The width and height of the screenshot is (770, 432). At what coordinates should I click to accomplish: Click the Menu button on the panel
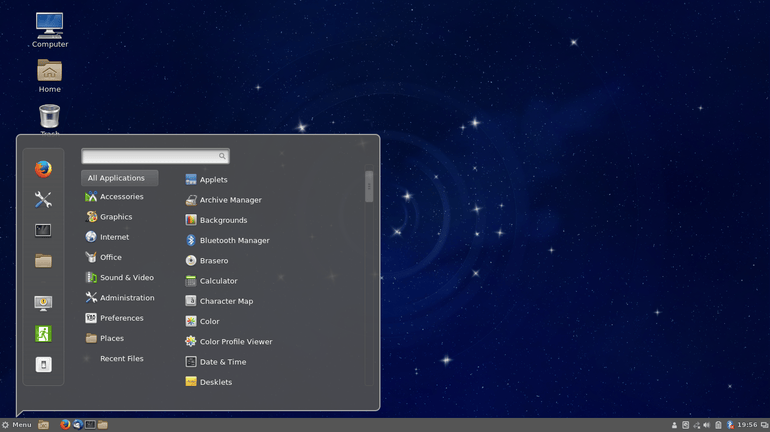17,425
